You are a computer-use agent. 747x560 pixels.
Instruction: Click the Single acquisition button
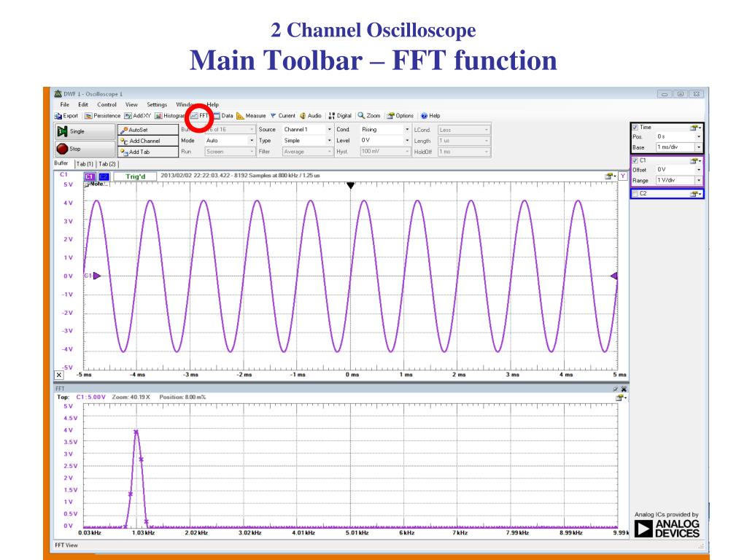coord(85,131)
